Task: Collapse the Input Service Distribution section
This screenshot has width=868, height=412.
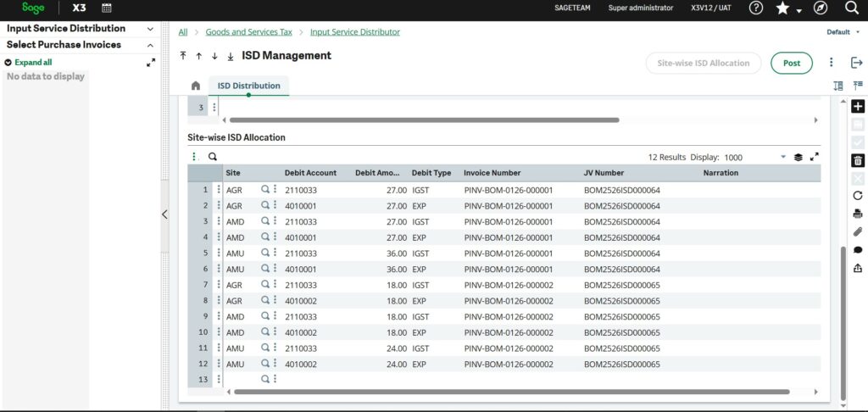Action: [x=150, y=29]
